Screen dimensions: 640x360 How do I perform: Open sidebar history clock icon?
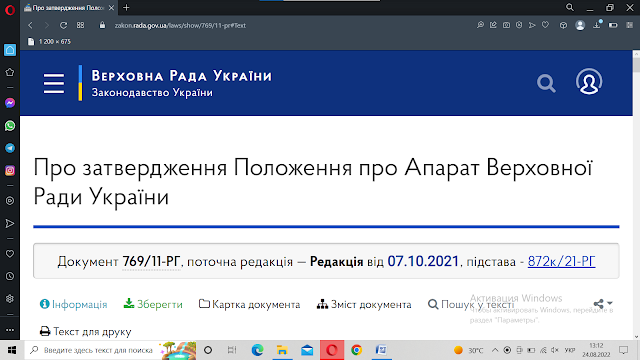(10, 276)
